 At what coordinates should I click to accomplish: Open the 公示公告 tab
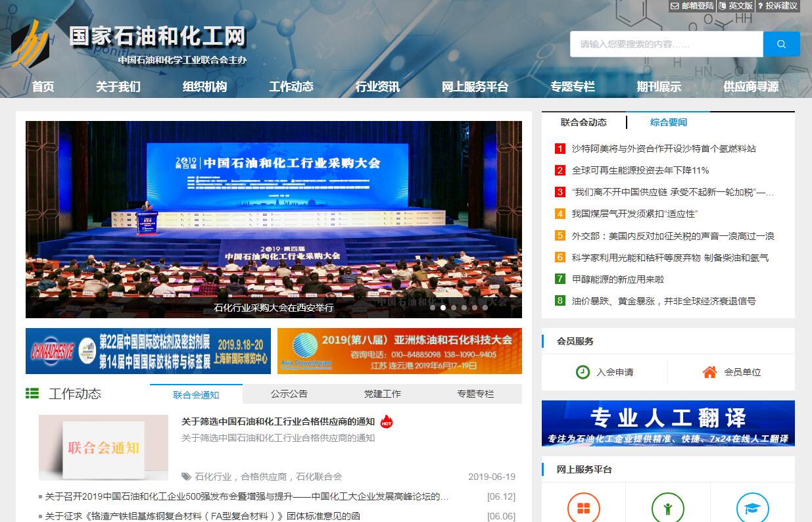pyautogui.click(x=289, y=394)
